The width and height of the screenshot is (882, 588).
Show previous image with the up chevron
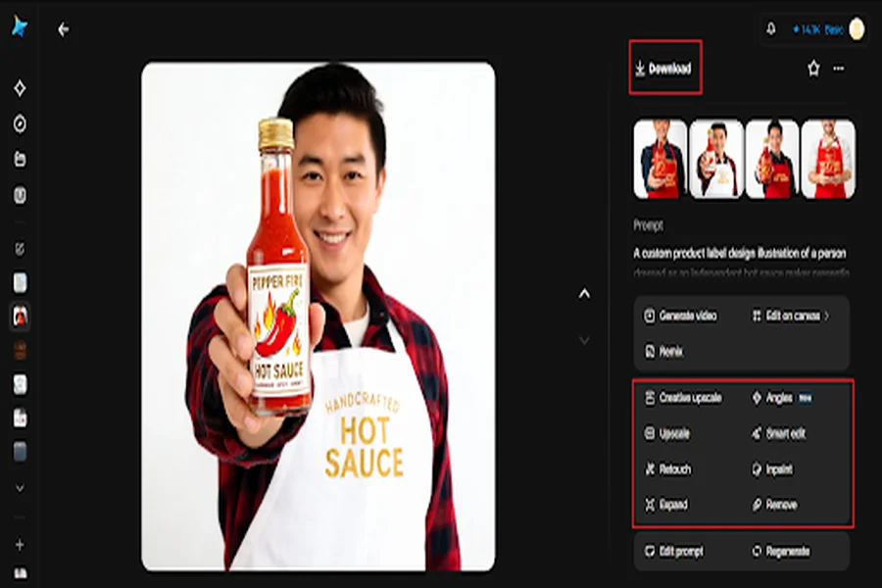584,294
